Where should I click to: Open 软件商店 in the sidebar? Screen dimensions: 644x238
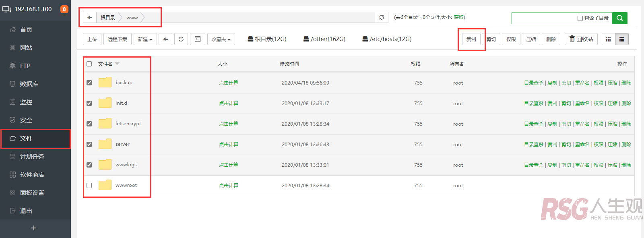32,174
